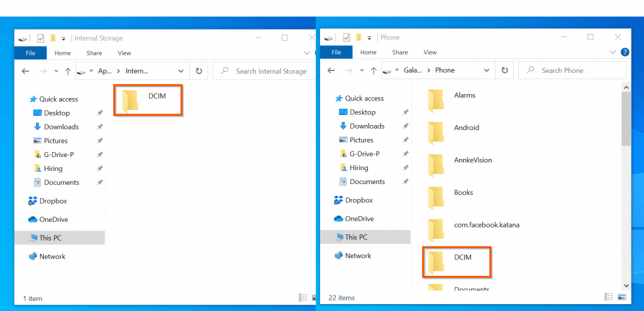This screenshot has height=311, width=644.
Task: Go back in Internal Storage window
Action: click(25, 71)
